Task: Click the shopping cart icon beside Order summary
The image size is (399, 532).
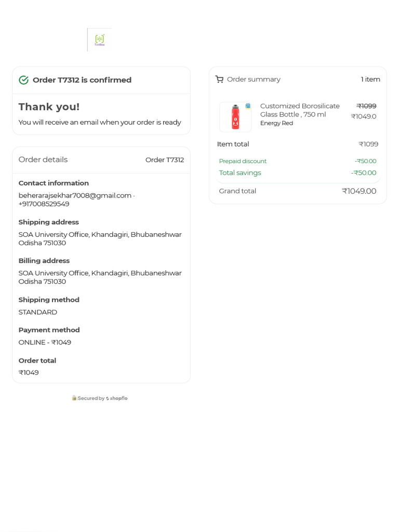Action: tap(219, 79)
